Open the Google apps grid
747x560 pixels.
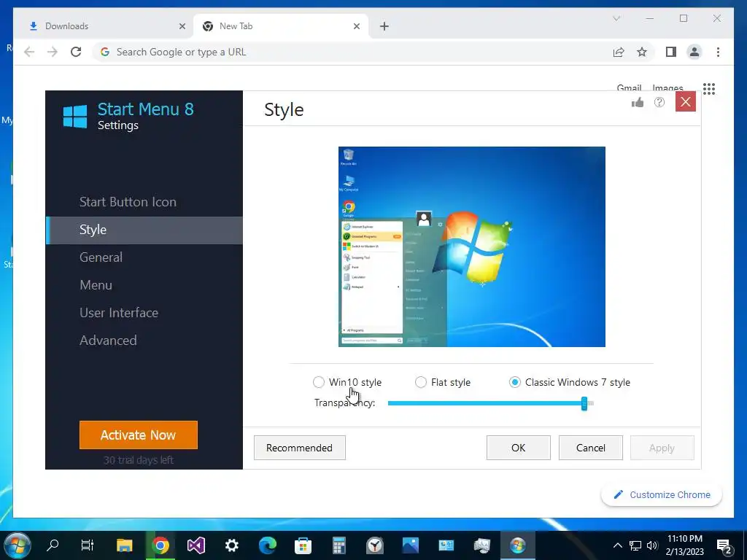[709, 88]
